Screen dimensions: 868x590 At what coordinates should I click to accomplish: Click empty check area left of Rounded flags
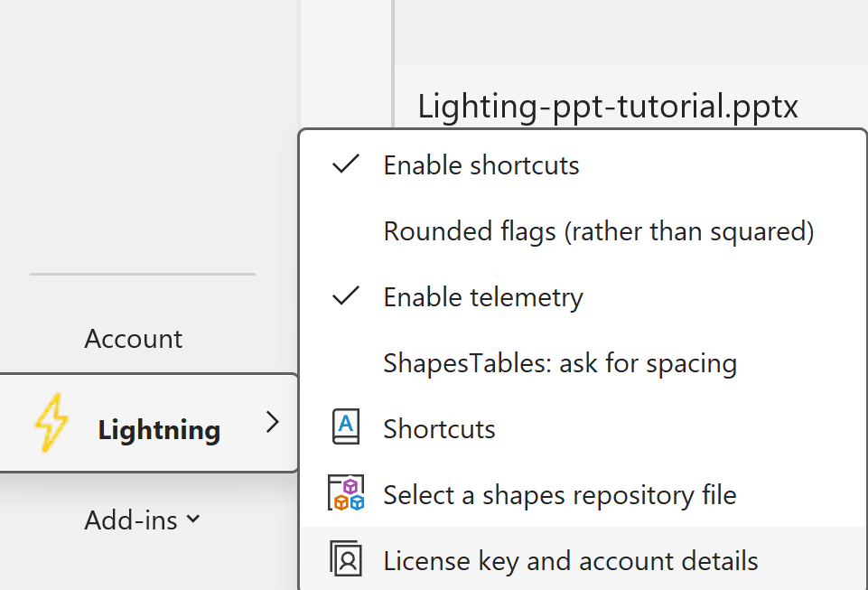tap(347, 231)
